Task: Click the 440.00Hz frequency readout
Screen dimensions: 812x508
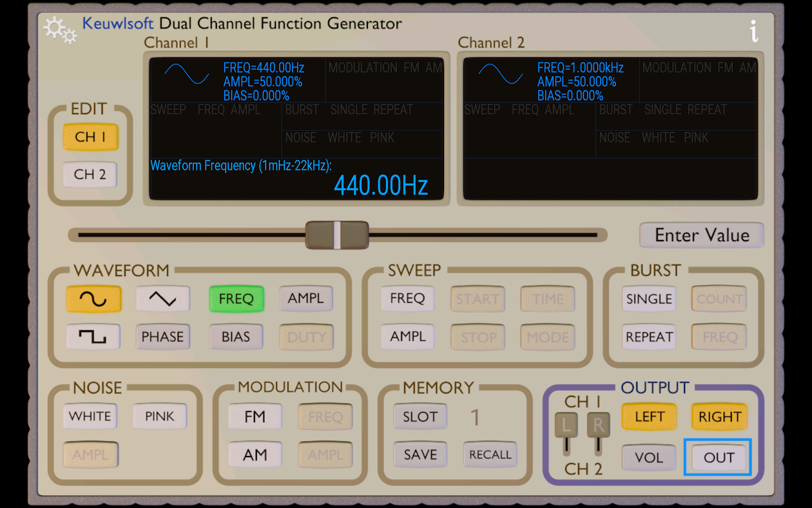Action: 381,185
